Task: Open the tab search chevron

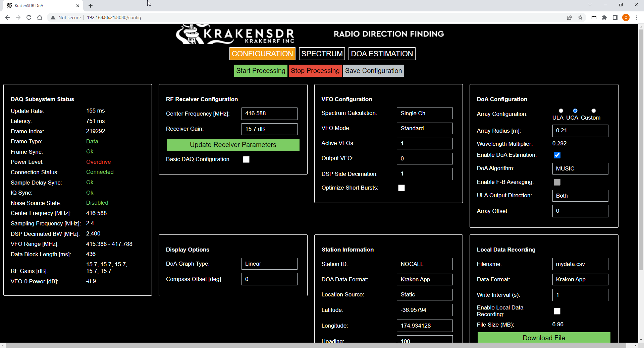Action: 590,5
